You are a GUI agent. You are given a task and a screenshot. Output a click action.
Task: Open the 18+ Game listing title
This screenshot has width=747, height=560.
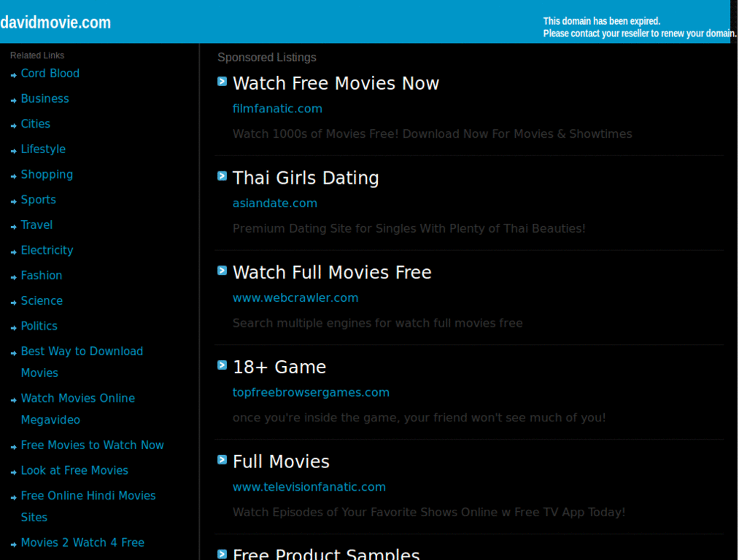coord(279,367)
